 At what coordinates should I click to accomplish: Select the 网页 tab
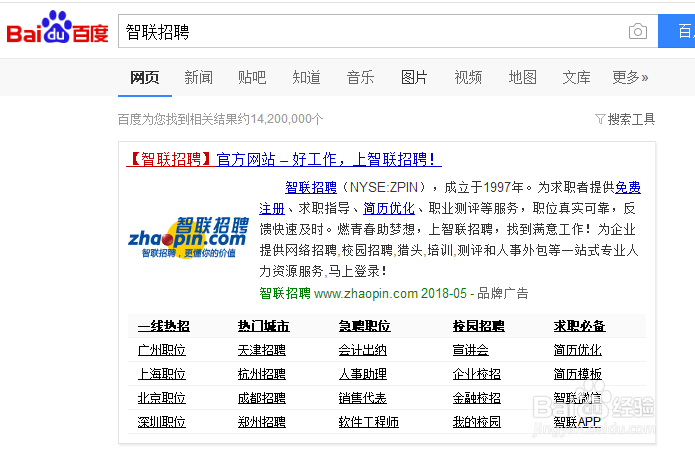(x=144, y=77)
